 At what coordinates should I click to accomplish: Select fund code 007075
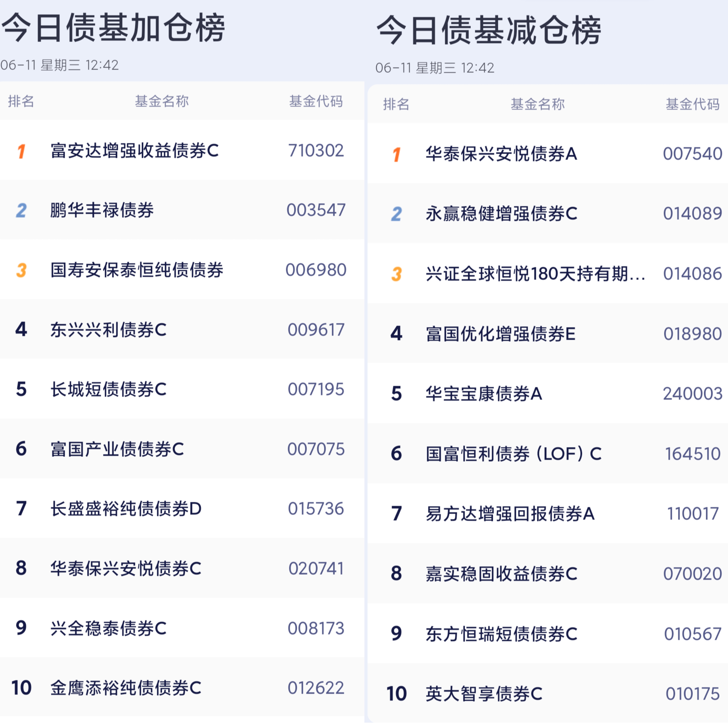pyautogui.click(x=316, y=449)
